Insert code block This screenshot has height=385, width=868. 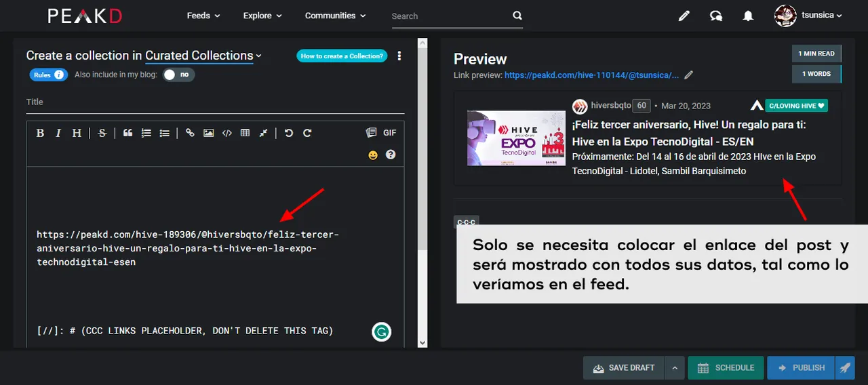[x=227, y=133]
